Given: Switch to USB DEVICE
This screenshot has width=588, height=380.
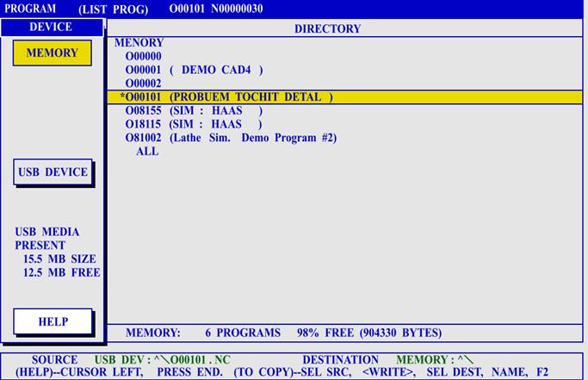Looking at the screenshot, I should pos(53,172).
